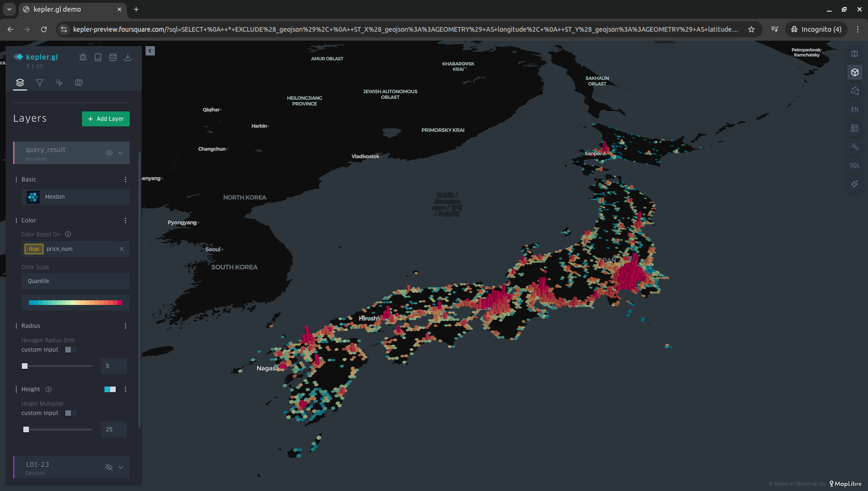Collapse the query_result layer settings
868x491 pixels.
(x=121, y=153)
